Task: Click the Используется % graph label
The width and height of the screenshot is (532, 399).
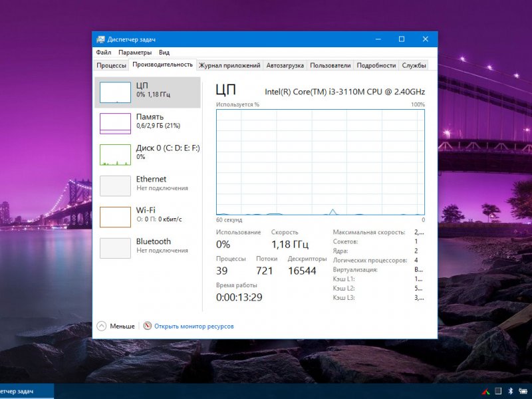Action: click(237, 104)
